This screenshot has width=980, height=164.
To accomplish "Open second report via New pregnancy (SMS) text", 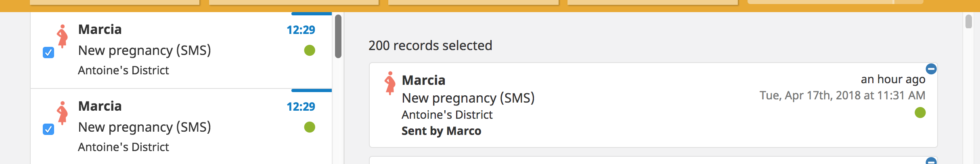I will 144,127.
